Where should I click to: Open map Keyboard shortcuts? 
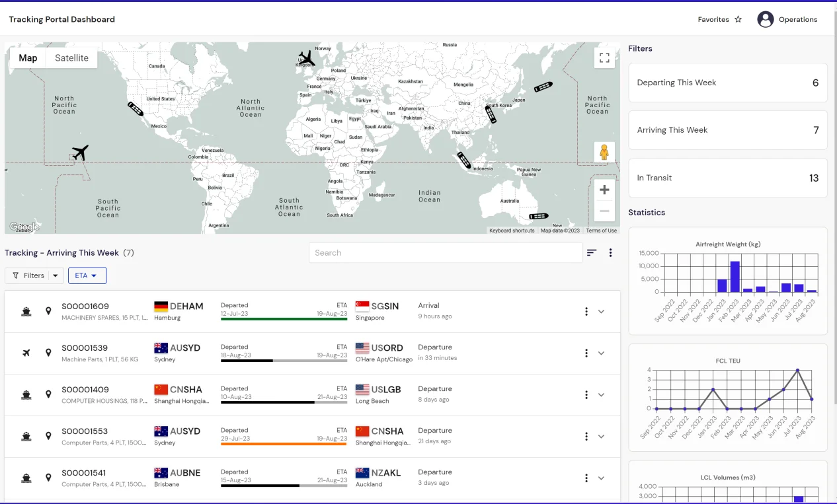click(512, 231)
